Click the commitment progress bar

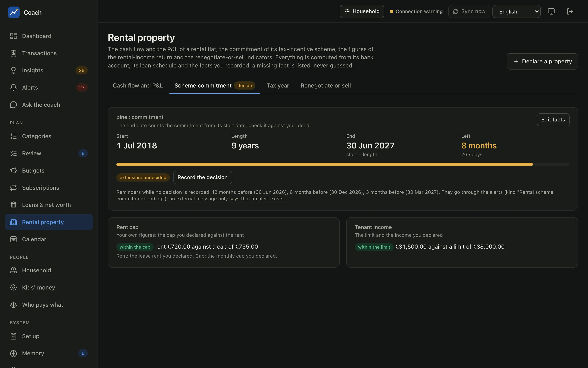click(x=343, y=165)
